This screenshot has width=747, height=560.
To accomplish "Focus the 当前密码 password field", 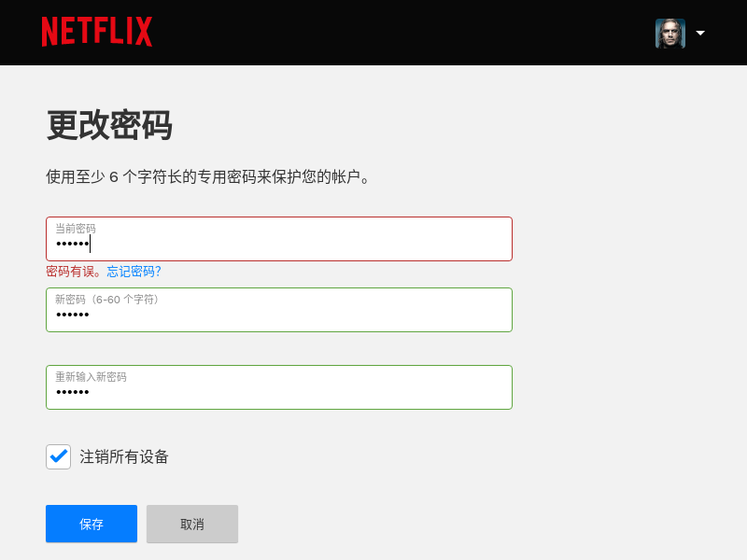I will pos(279,239).
